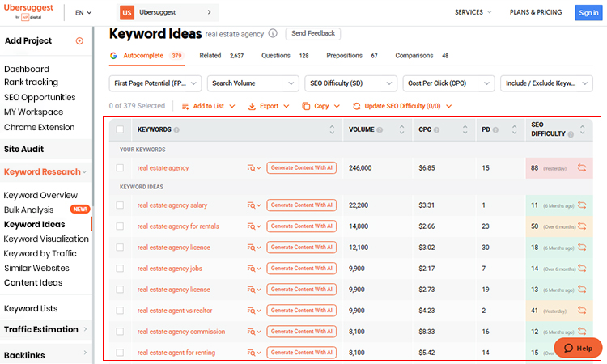
Task: Sort table by the PD column arrows
Action: (x=514, y=129)
